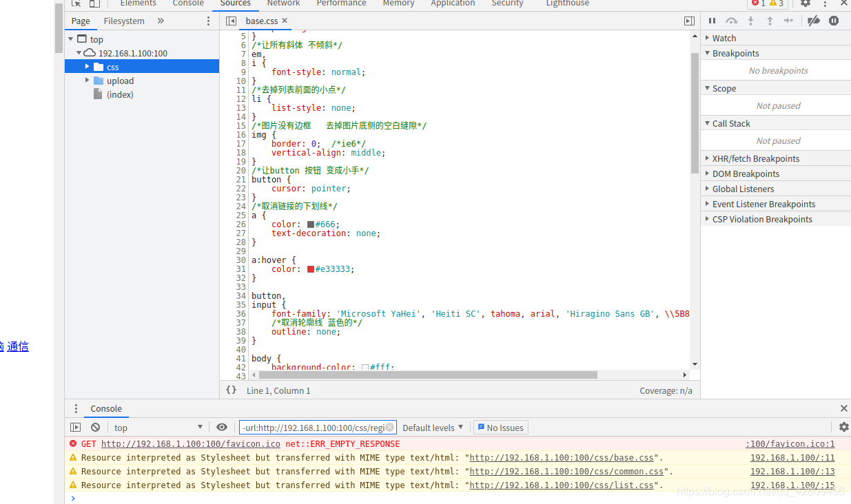851x504 pixels.
Task: Show the console sidebar icon
Action: pos(76,428)
